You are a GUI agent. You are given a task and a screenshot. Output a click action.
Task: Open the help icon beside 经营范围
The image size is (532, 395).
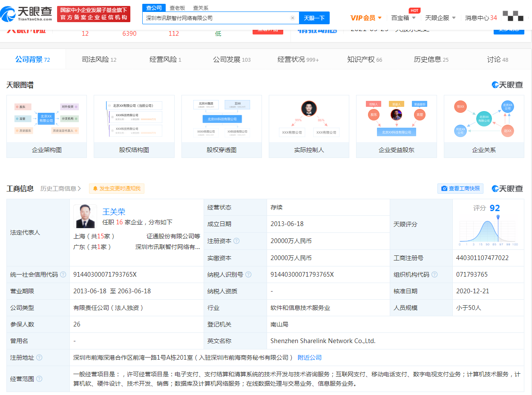point(39,379)
